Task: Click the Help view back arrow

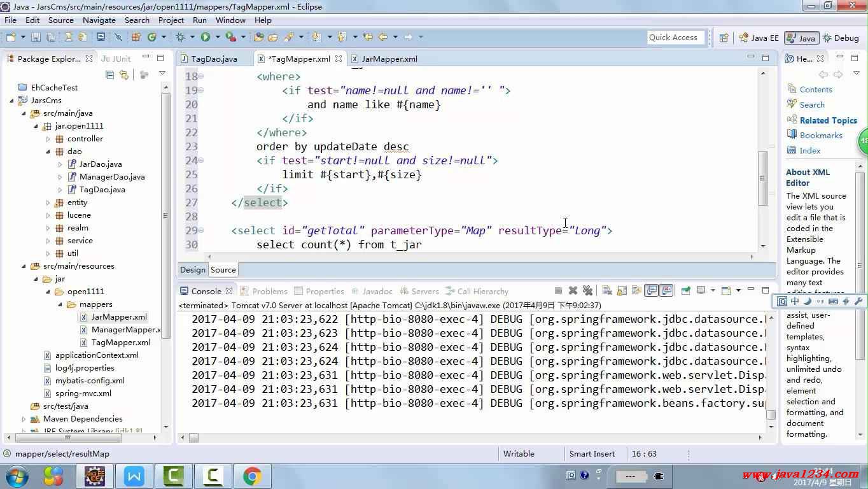Action: (x=823, y=74)
